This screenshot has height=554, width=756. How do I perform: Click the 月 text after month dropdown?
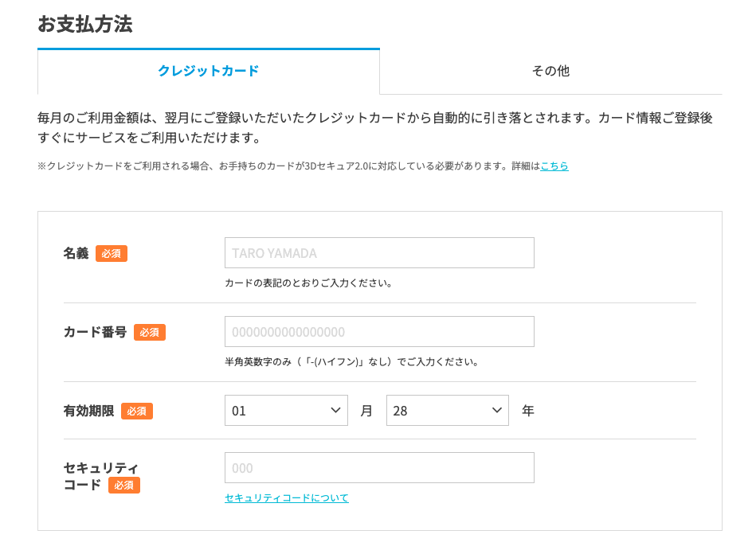click(x=366, y=412)
